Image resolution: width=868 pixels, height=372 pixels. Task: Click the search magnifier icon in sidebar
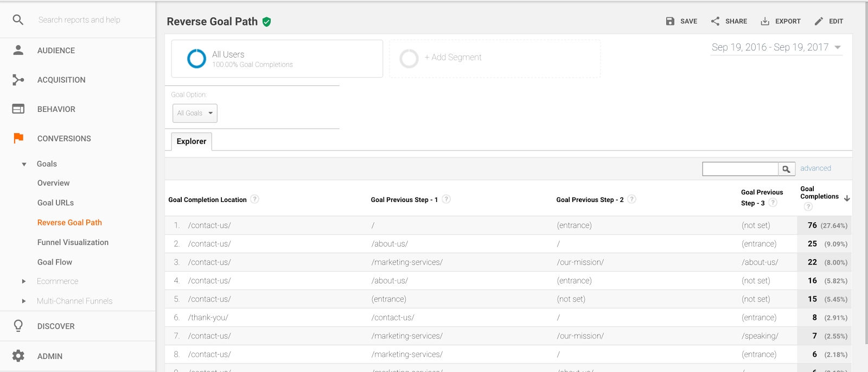[18, 20]
